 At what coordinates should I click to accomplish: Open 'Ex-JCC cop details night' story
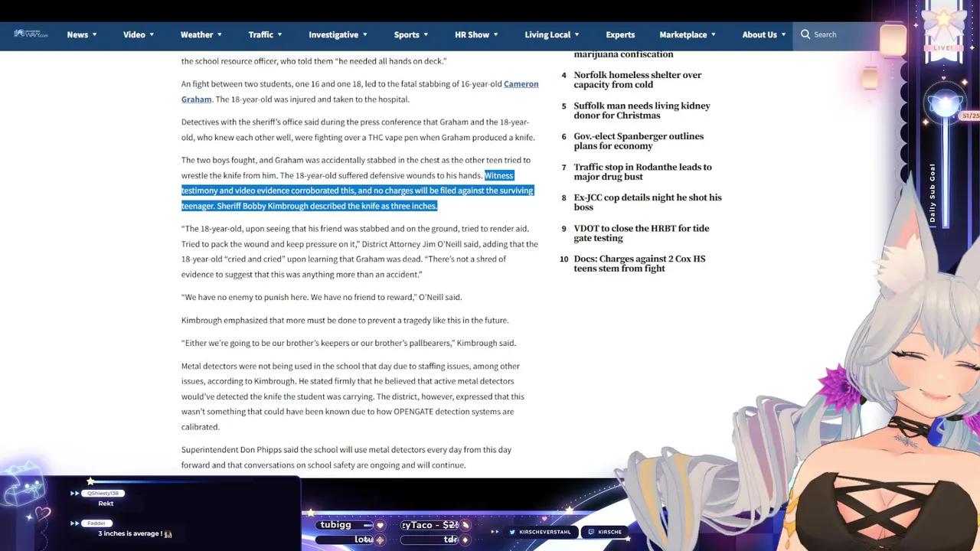coord(648,202)
